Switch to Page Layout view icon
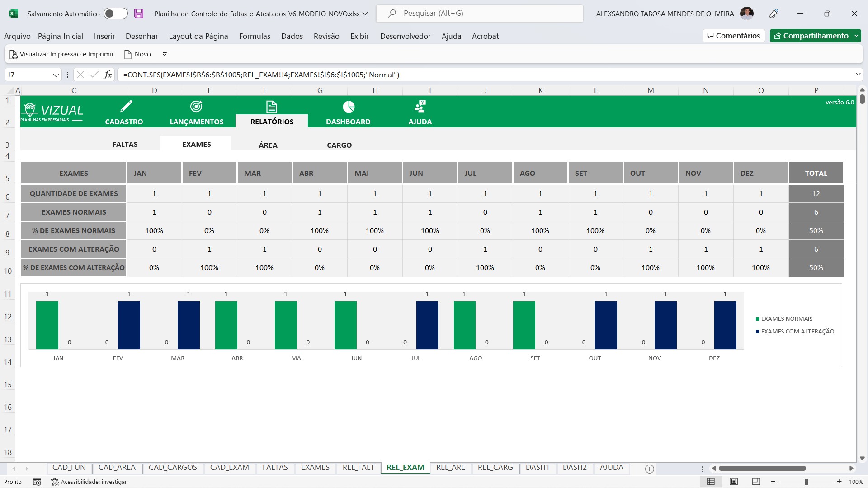Viewport: 868px width, 488px height. (x=734, y=482)
